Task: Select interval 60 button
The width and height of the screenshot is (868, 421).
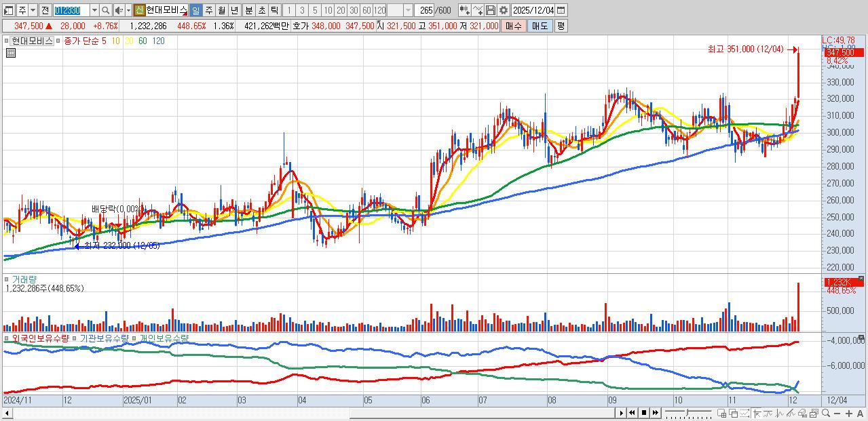Action: [366, 10]
